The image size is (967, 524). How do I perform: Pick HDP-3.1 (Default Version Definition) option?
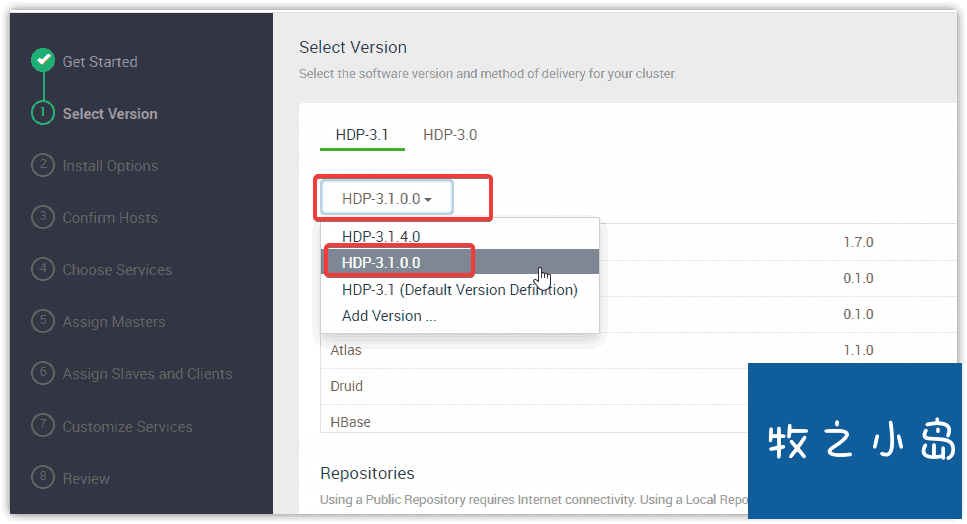tap(459, 289)
